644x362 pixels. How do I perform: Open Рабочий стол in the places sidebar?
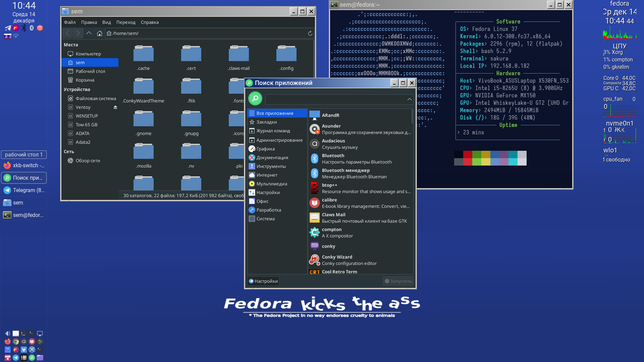[x=90, y=71]
